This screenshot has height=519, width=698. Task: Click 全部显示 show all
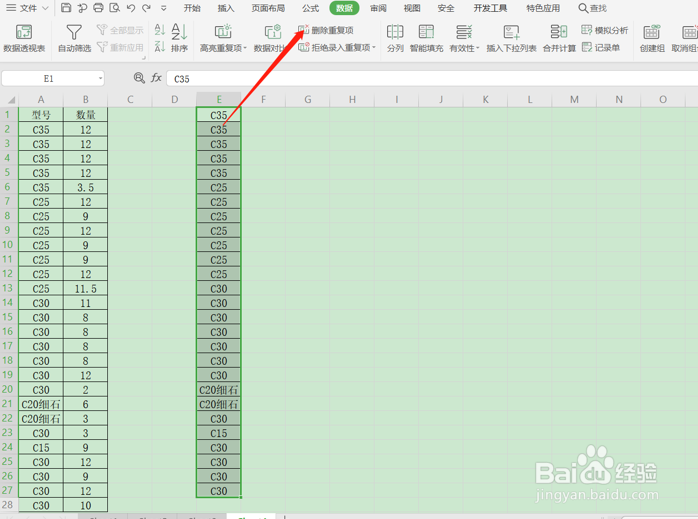pos(120,30)
